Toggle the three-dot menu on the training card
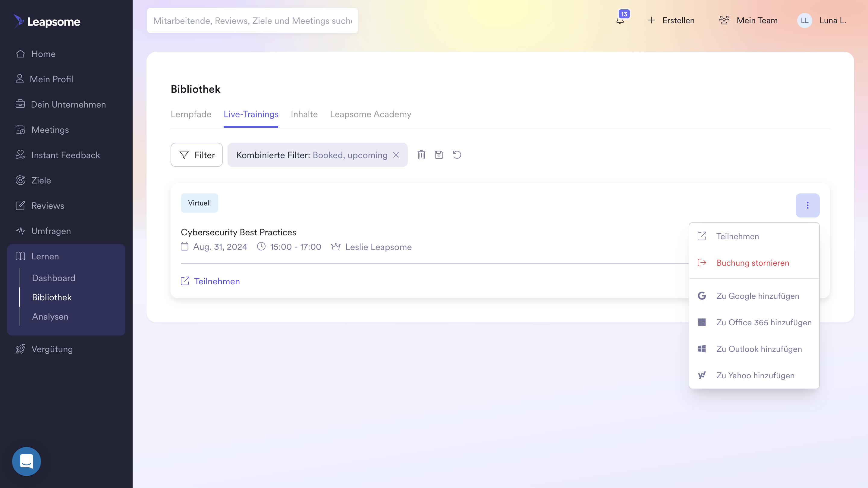This screenshot has height=488, width=868. coord(807,205)
